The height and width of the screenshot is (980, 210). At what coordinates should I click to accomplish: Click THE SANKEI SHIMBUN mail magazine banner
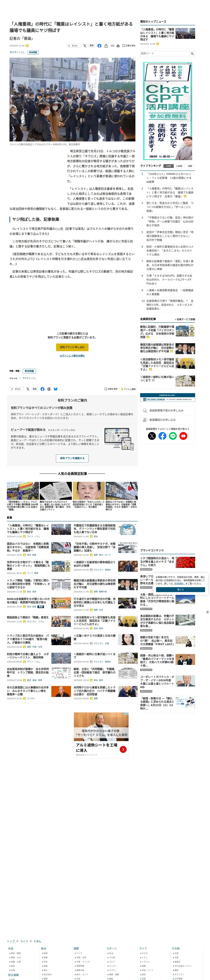(x=167, y=398)
